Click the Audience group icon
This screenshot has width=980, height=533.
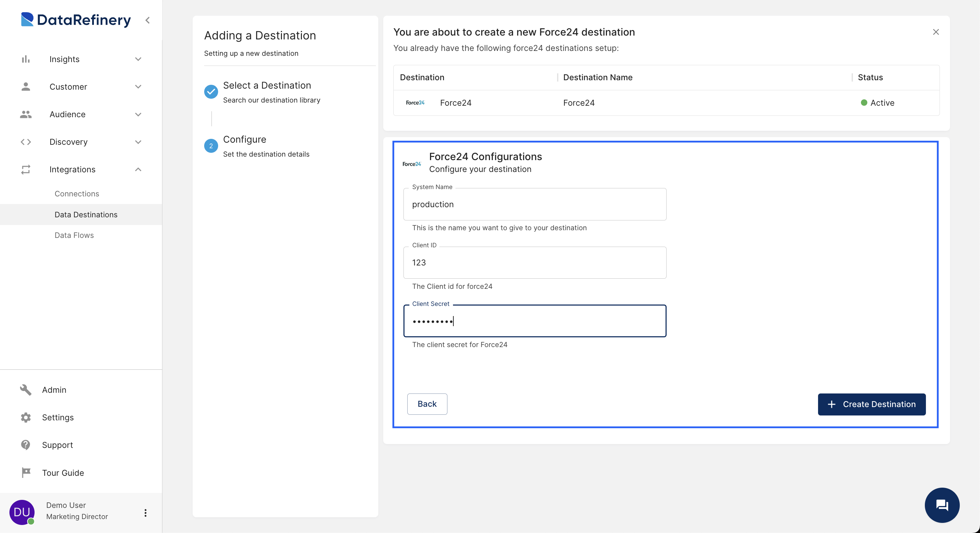(25, 114)
